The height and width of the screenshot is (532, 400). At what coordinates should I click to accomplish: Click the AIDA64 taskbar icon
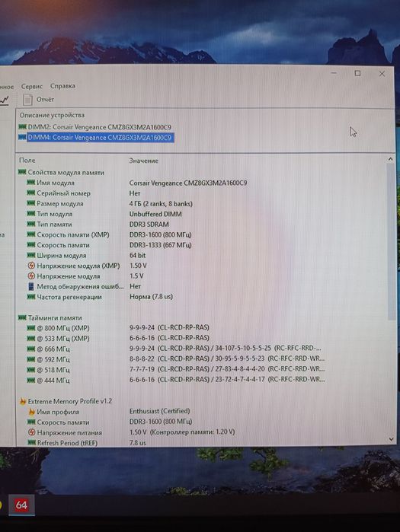[x=21, y=505]
